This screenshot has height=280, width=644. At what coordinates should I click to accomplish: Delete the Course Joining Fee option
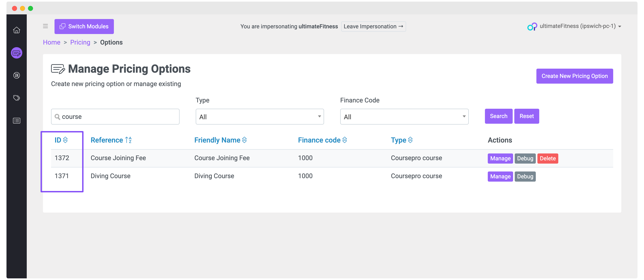[548, 158]
